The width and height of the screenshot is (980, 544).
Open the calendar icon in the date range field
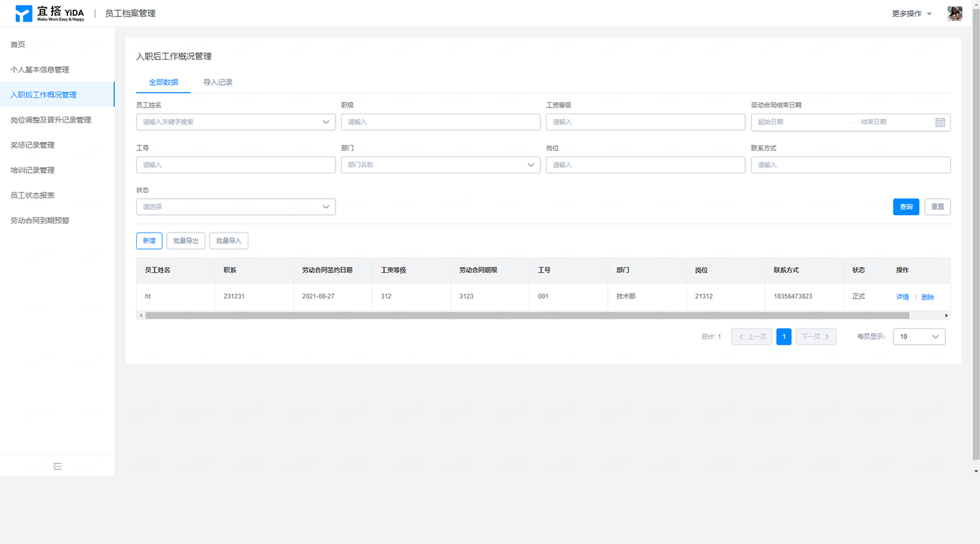pos(940,122)
